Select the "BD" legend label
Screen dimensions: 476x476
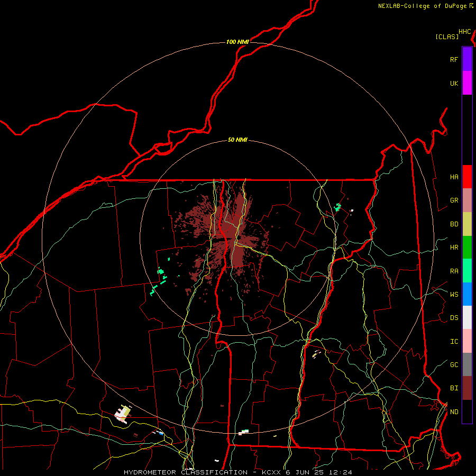(454, 224)
